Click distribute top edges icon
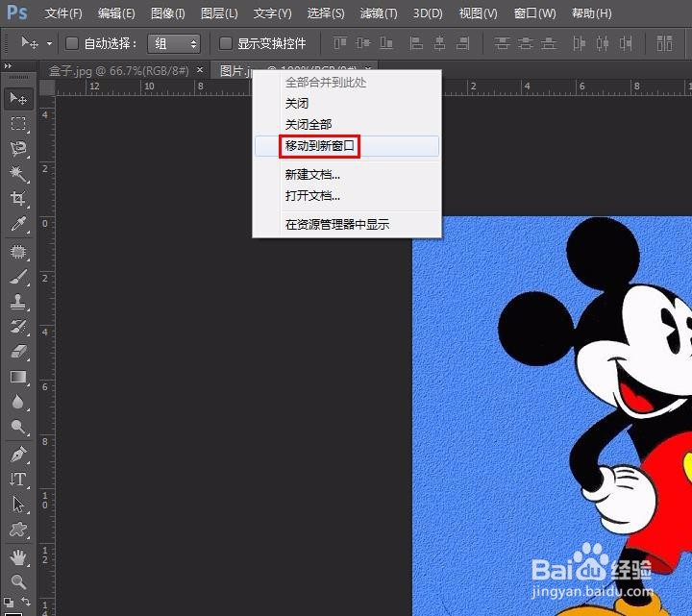 point(502,43)
